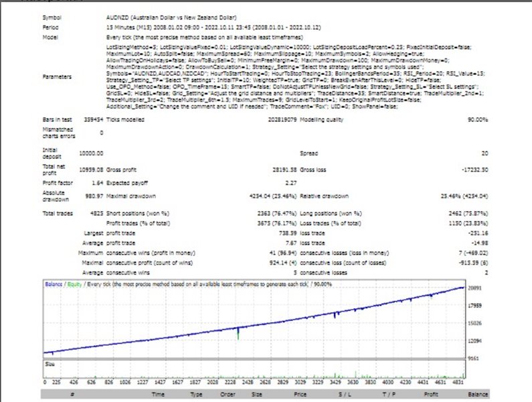This screenshot has height=402, width=532.
Task: Click the 'Total trades' label
Action: (58, 214)
